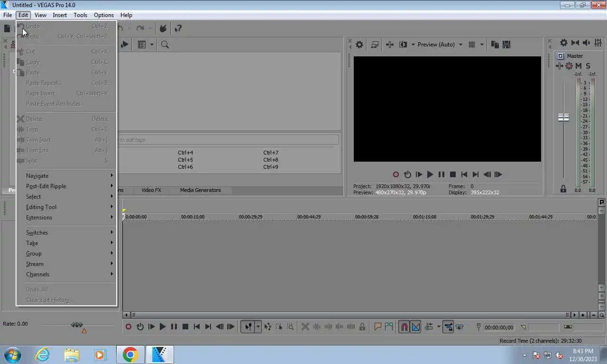Screen dimensions: 607x364
Task: Open video preview properties gear
Action: coord(359,45)
